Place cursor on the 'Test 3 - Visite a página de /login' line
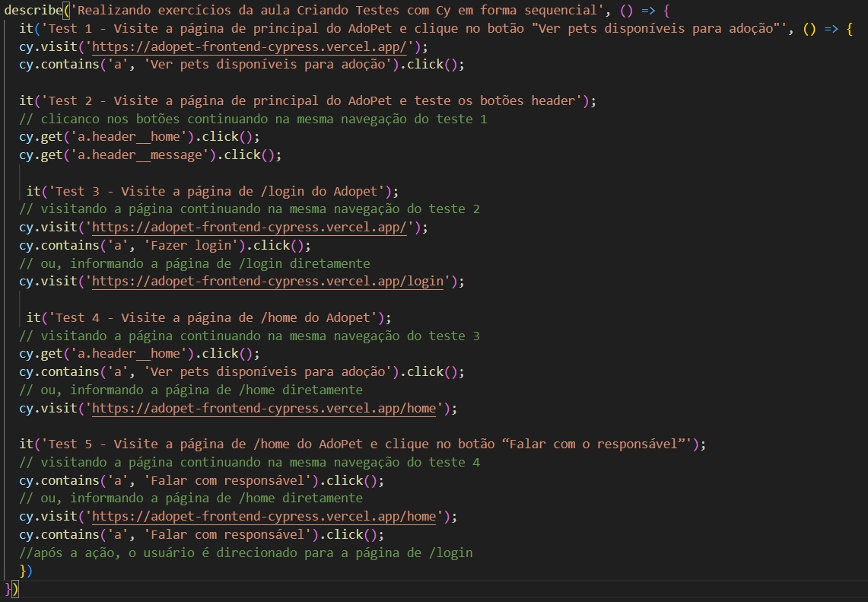 coord(212,191)
